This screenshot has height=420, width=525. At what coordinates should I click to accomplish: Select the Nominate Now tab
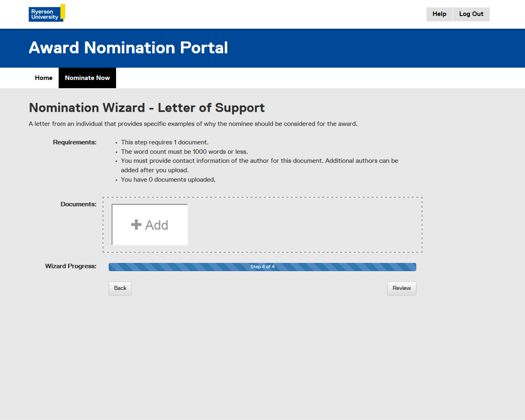tap(87, 78)
